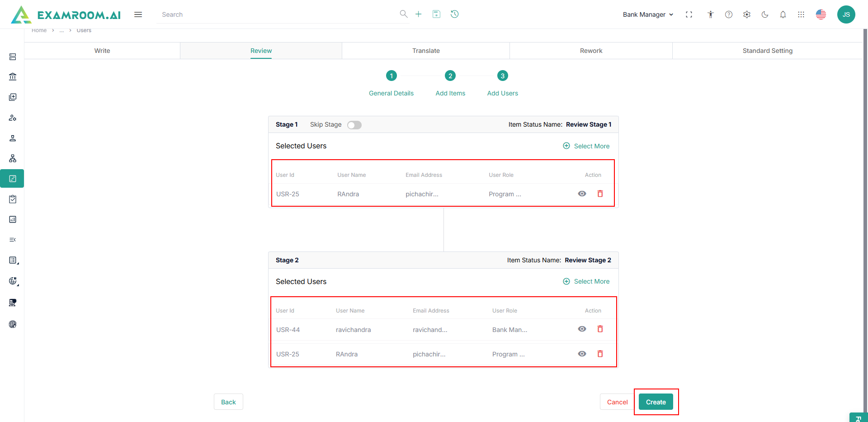Open the settings gear icon
Image resolution: width=868 pixels, height=422 pixels.
(x=747, y=14)
